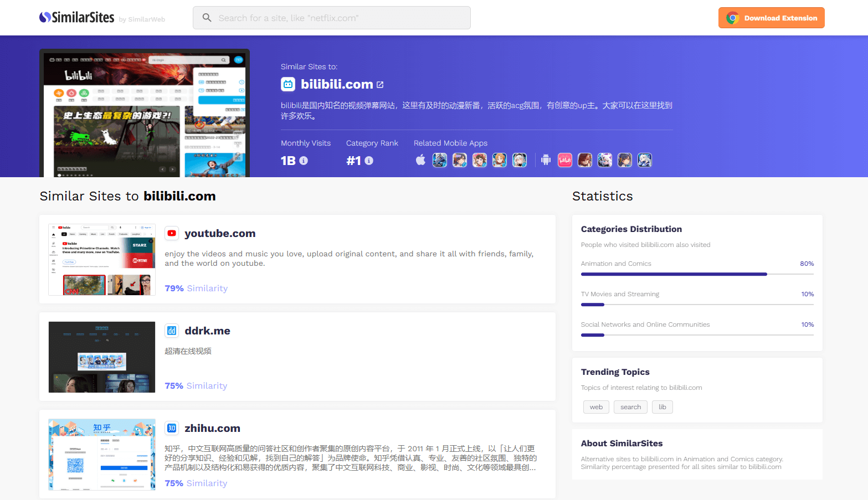Click the 80% category value
Screen dimensions: 868x500
click(807, 264)
